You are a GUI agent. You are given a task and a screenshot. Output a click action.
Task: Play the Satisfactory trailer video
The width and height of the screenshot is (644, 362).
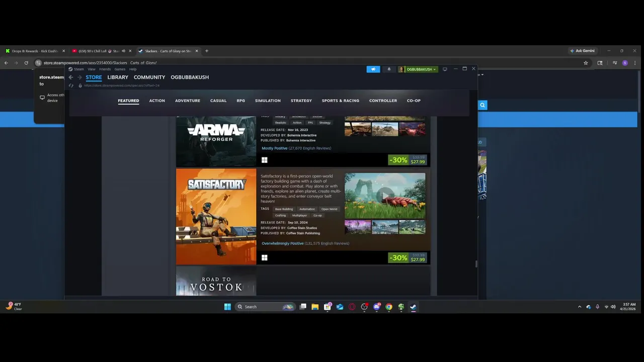(x=385, y=196)
